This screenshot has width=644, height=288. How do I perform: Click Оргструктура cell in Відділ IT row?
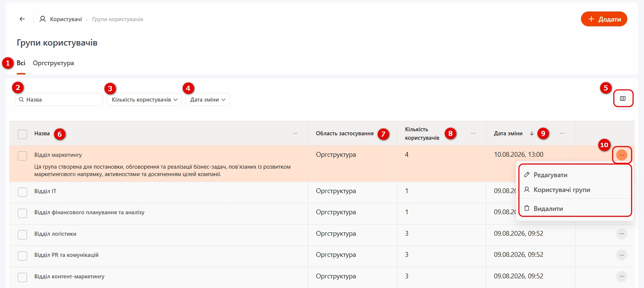coord(336,191)
